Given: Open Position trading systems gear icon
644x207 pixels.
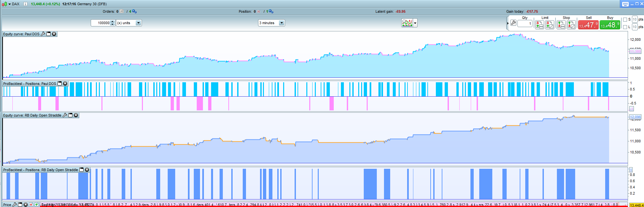Looking at the screenshot, I should [x=271, y=11].
